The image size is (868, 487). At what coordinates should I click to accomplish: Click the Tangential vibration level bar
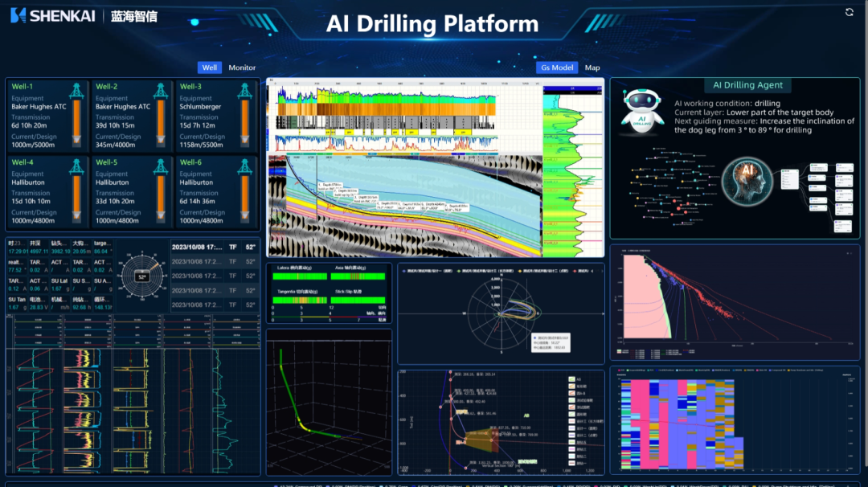click(x=300, y=300)
